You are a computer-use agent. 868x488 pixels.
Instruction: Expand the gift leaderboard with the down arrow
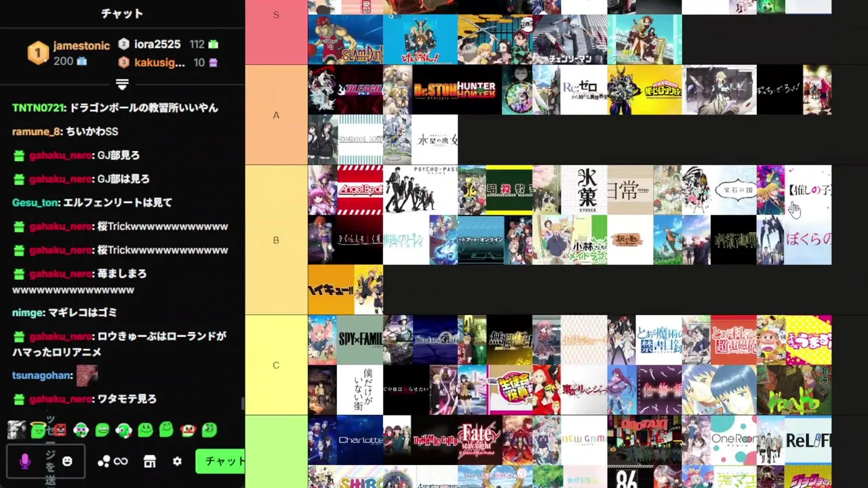point(122,85)
